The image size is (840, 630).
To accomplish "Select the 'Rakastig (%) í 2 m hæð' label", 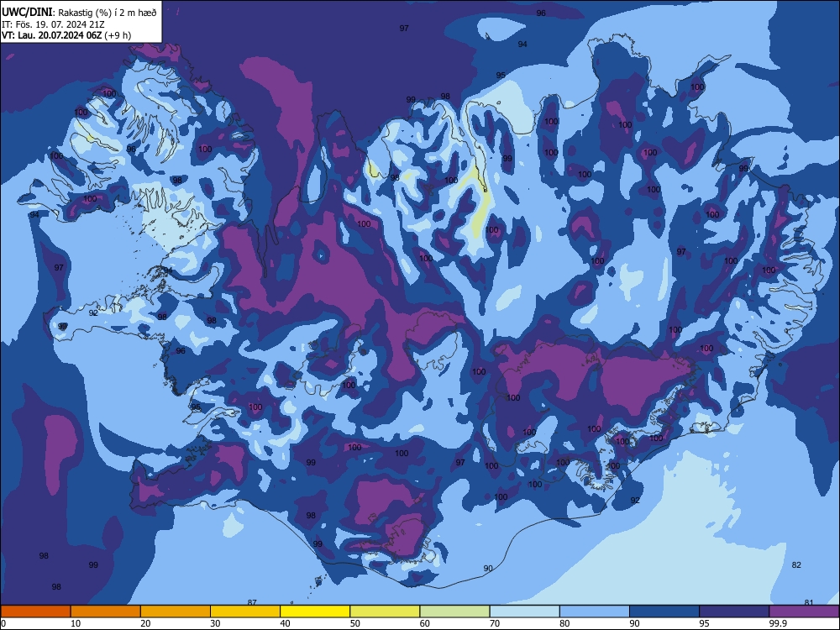I will tap(108, 13).
